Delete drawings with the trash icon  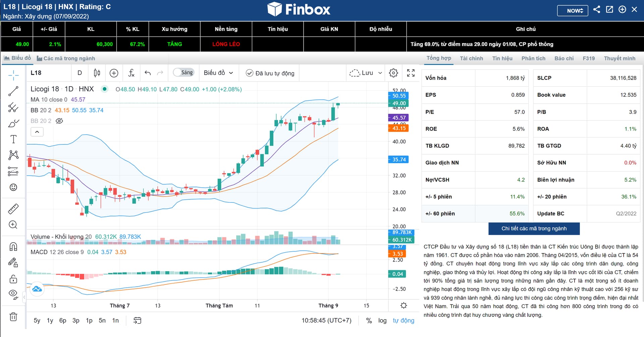(x=13, y=317)
